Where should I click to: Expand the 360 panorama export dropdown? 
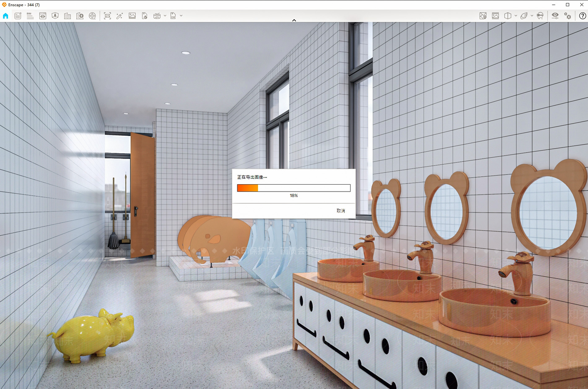165,16
